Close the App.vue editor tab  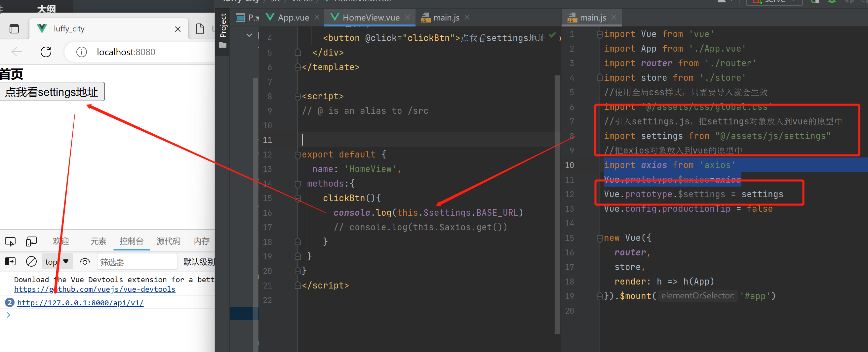pyautogui.click(x=317, y=17)
